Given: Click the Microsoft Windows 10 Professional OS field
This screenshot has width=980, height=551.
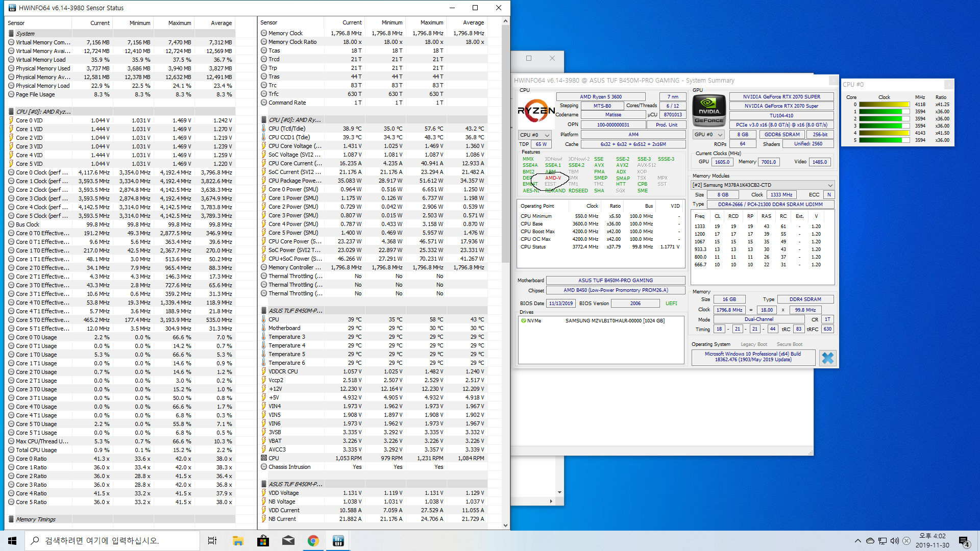Looking at the screenshot, I should point(753,357).
